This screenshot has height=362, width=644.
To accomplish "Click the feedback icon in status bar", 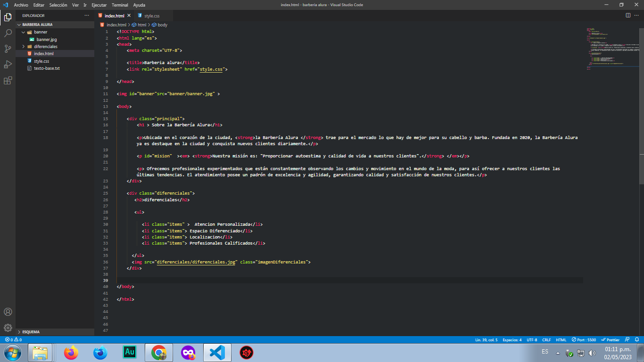I will 627,339.
